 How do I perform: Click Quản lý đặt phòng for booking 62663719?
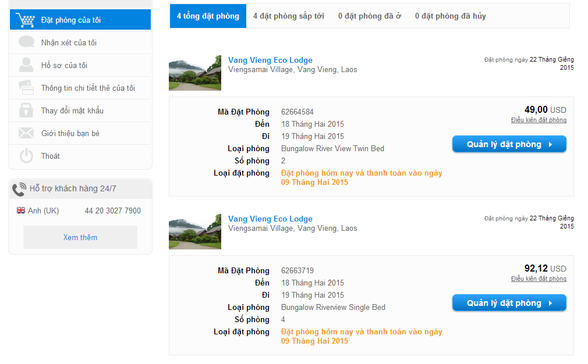[509, 303]
